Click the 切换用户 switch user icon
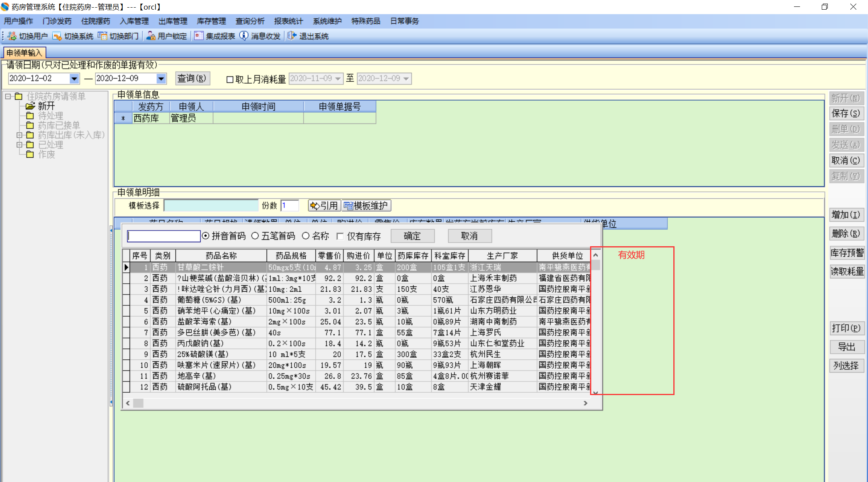 (12, 36)
